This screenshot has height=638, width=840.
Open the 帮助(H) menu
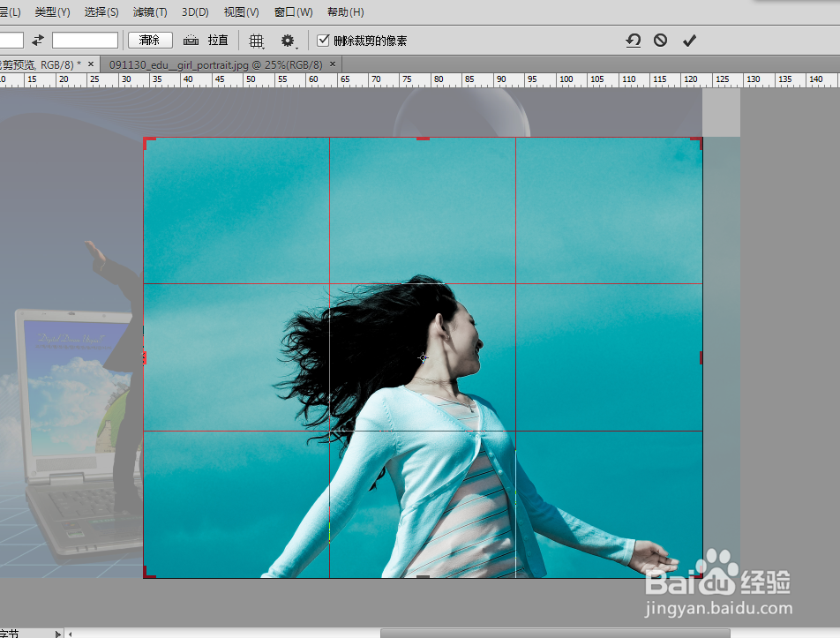(x=346, y=11)
